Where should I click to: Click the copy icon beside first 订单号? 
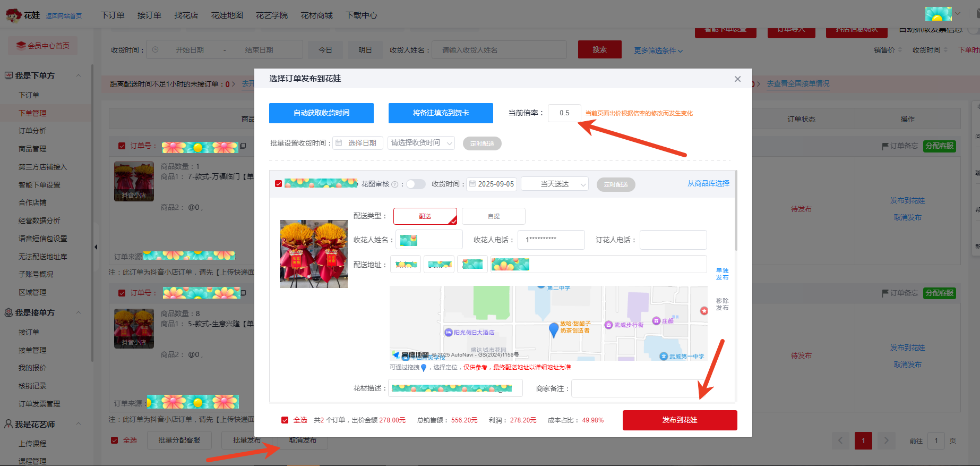pyautogui.click(x=243, y=146)
